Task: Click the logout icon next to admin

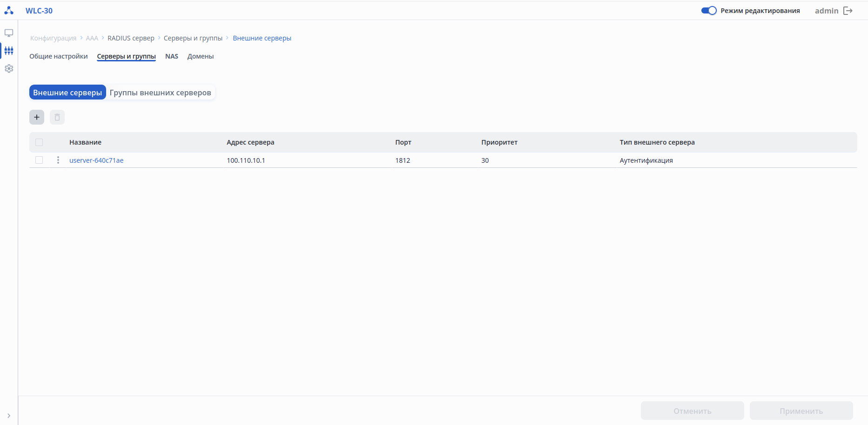Action: pyautogui.click(x=848, y=11)
